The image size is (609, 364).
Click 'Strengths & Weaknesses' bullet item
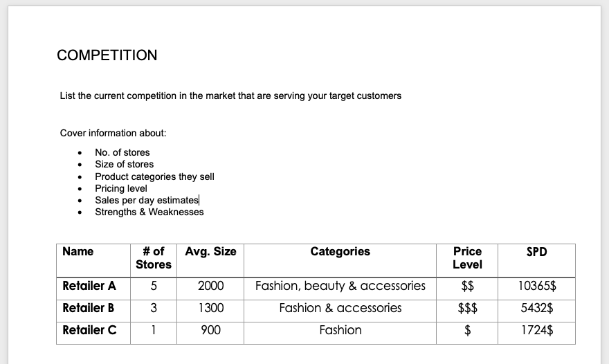pyautogui.click(x=149, y=212)
